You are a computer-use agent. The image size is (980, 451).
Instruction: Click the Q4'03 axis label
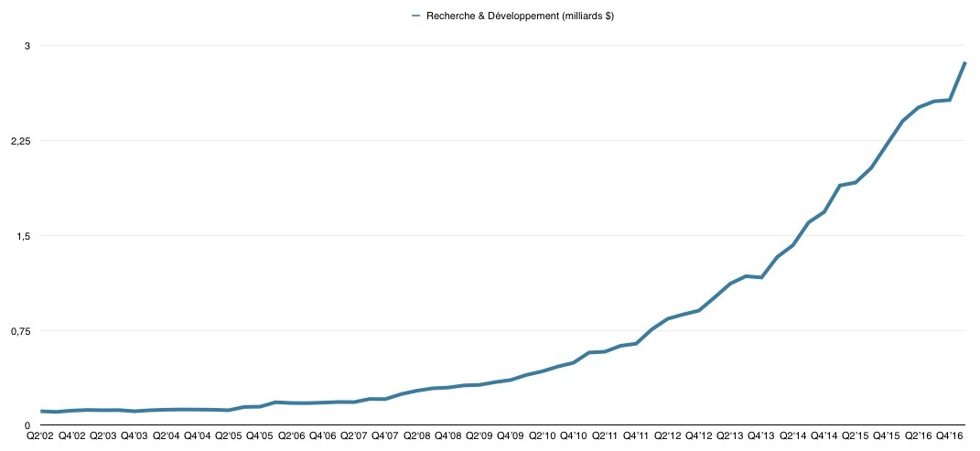click(134, 435)
